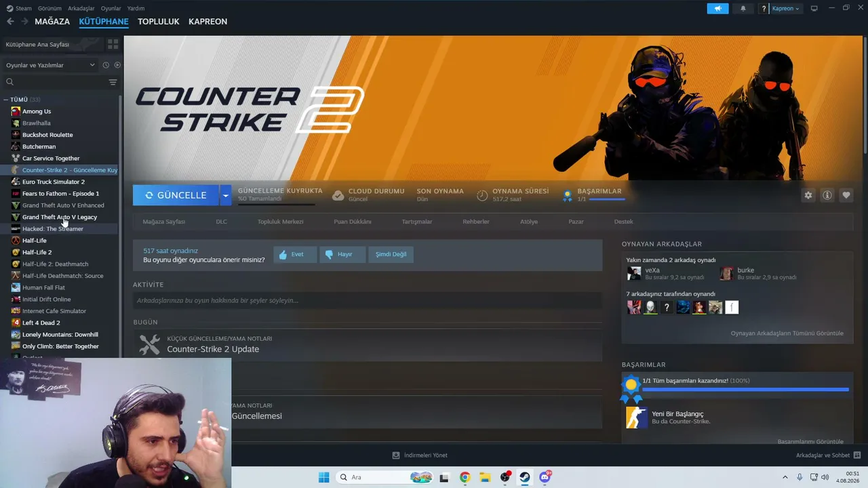868x488 pixels.
Task: Show ready-to-play games filter icon
Action: pos(117,65)
